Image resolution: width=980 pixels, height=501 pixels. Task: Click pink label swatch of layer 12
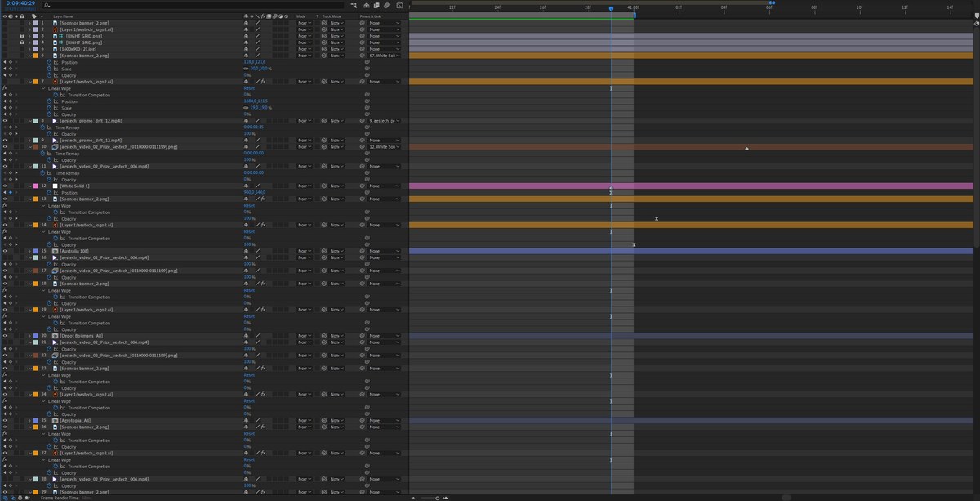[x=35, y=186]
